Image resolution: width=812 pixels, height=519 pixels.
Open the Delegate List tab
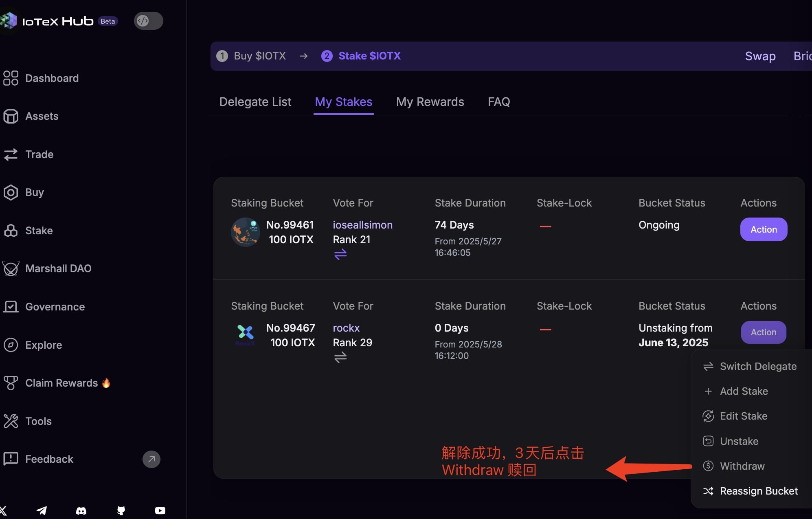(x=255, y=102)
